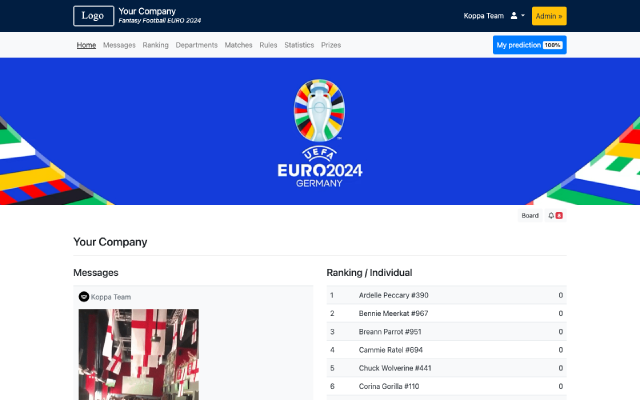Click the red notification count badge
Viewport: 640px width, 400px height.
pos(559,216)
